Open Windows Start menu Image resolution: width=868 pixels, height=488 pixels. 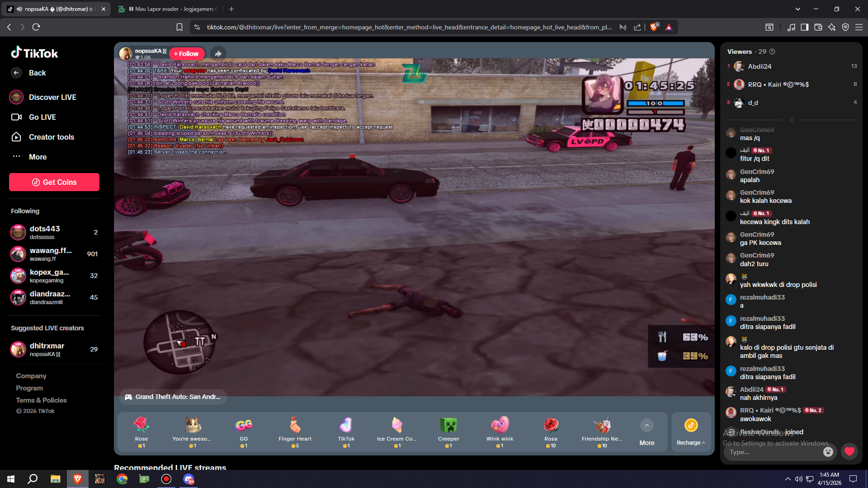click(x=11, y=479)
